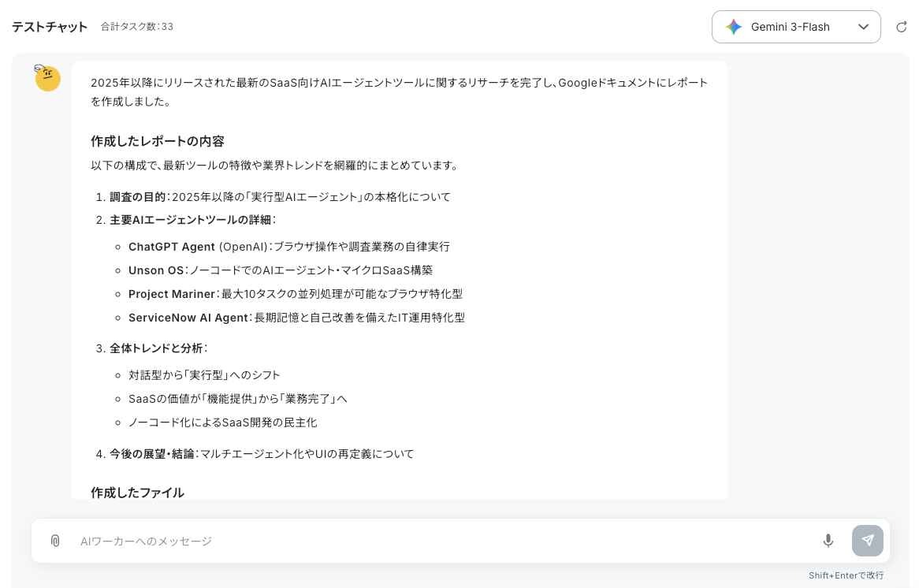The height and width of the screenshot is (588, 919).
Task: Click the send message button
Action: pos(868,541)
